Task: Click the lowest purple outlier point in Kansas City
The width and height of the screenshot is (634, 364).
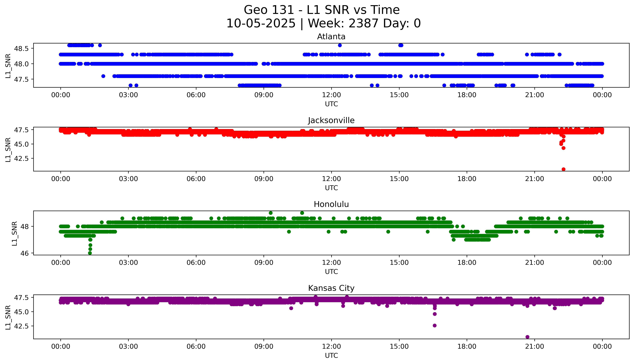Action: click(527, 337)
